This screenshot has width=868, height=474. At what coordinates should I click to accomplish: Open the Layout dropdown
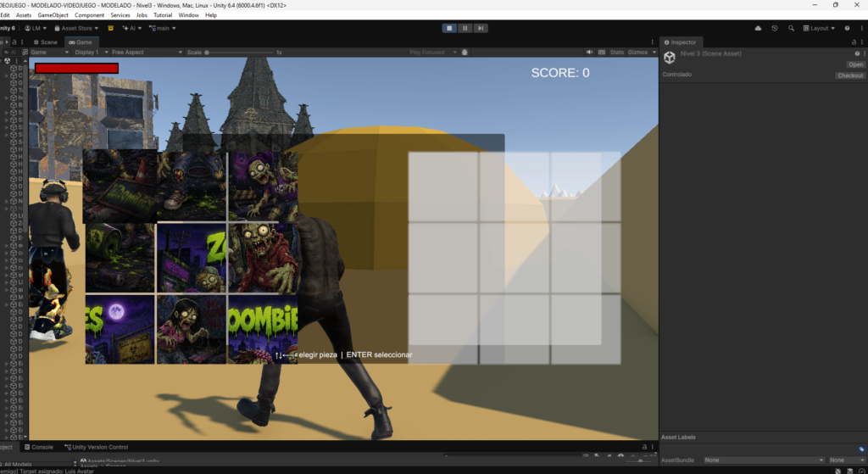pos(819,28)
